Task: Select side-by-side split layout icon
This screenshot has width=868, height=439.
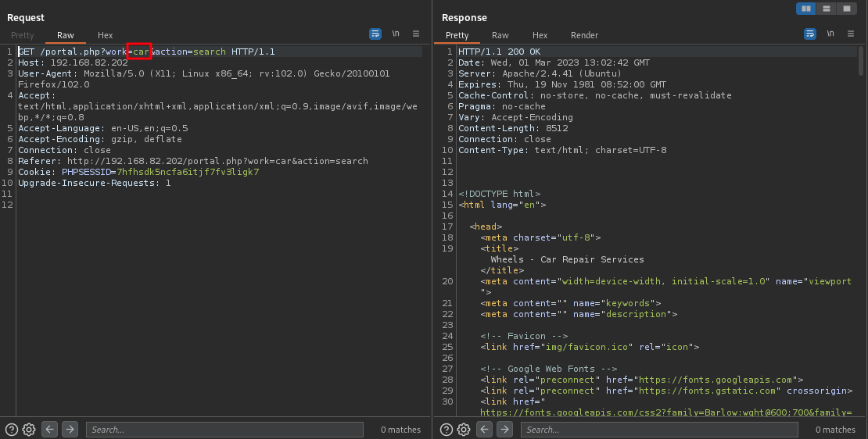Action: pos(806,9)
